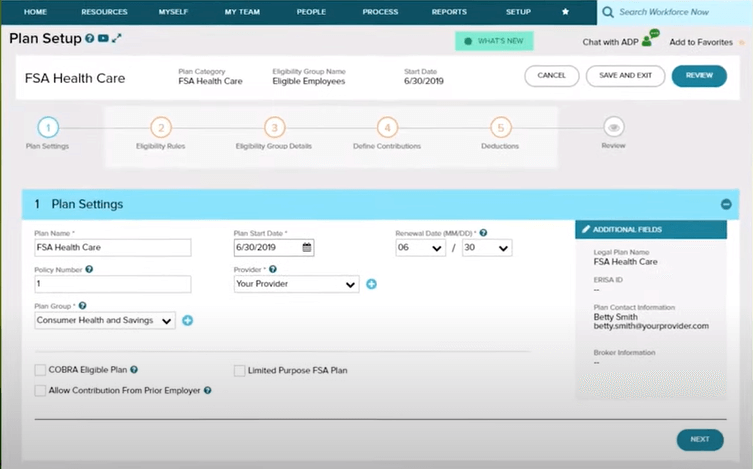This screenshot has width=753, height=469.
Task: Expand the Plan Group dropdown
Action: 105,320
